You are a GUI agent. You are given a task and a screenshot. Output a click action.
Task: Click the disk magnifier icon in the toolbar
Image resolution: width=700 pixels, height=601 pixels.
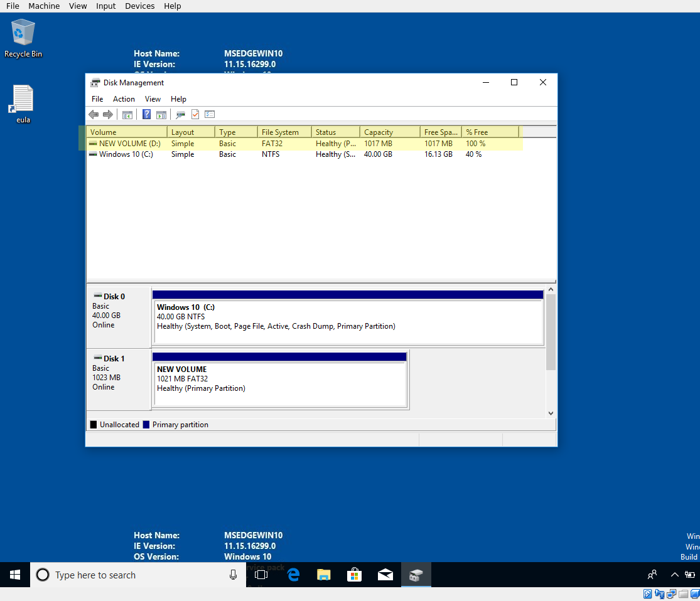pos(180,115)
